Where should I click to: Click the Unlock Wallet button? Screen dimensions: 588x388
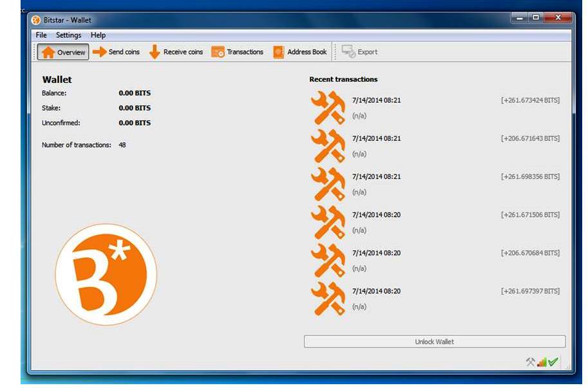[435, 342]
